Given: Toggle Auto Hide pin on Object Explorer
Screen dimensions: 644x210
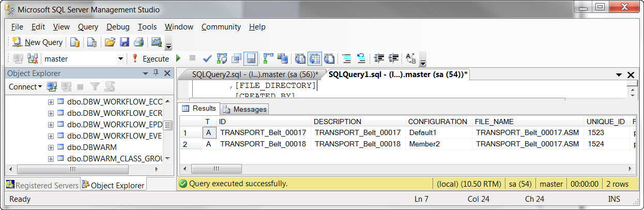Looking at the screenshot, I should point(156,73).
